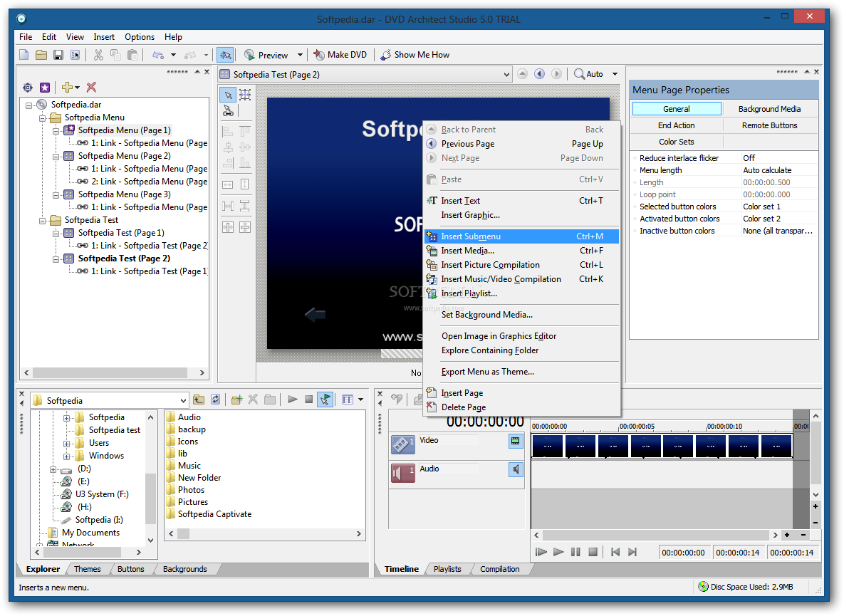Switch to the Playlists tab

447,569
